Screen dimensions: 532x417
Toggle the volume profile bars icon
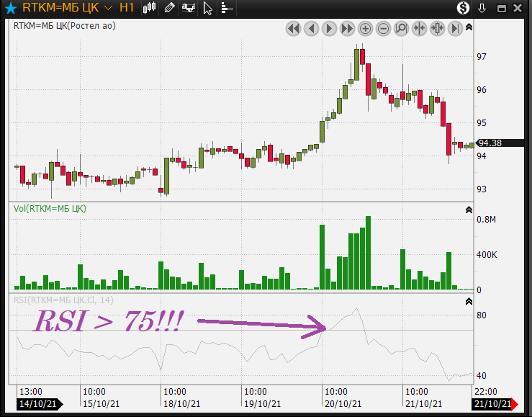[x=227, y=8]
